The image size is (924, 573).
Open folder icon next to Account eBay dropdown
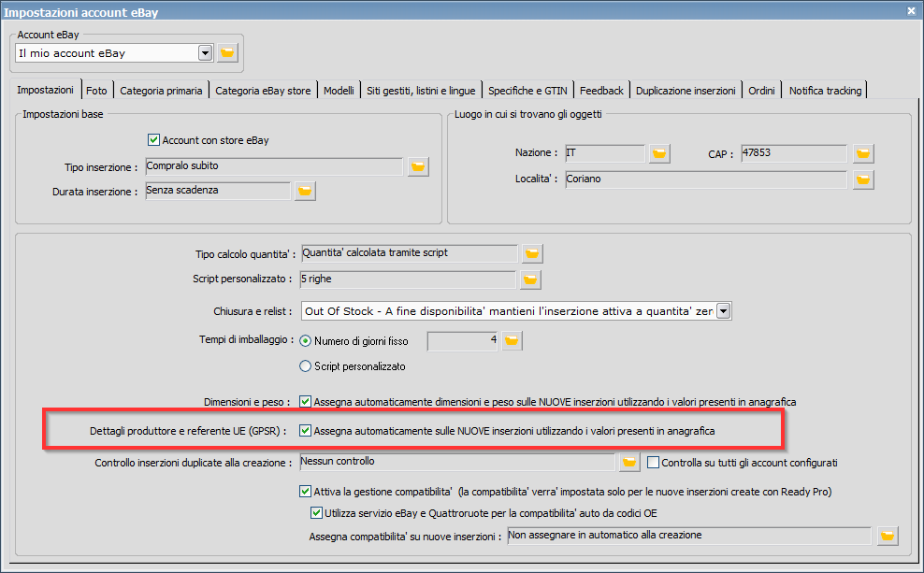(x=227, y=53)
